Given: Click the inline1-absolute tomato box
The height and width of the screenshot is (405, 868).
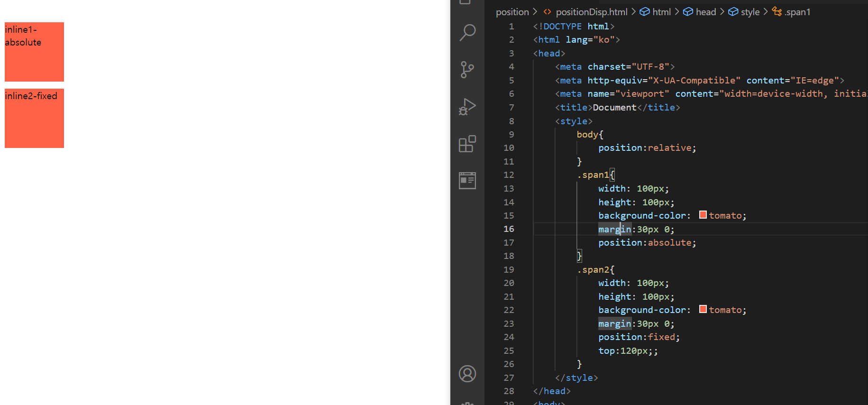Looking at the screenshot, I should tap(34, 52).
